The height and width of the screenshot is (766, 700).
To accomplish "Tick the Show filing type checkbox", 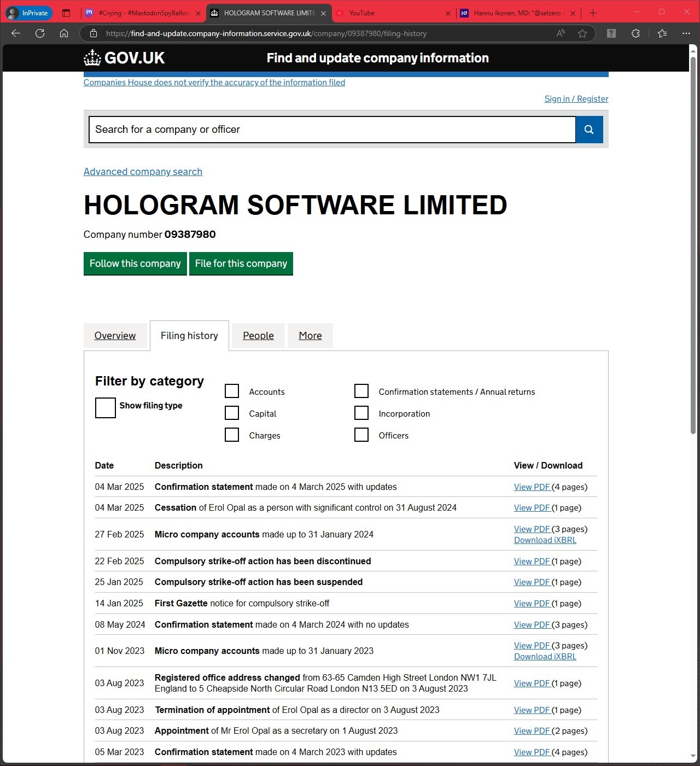I will [106, 408].
